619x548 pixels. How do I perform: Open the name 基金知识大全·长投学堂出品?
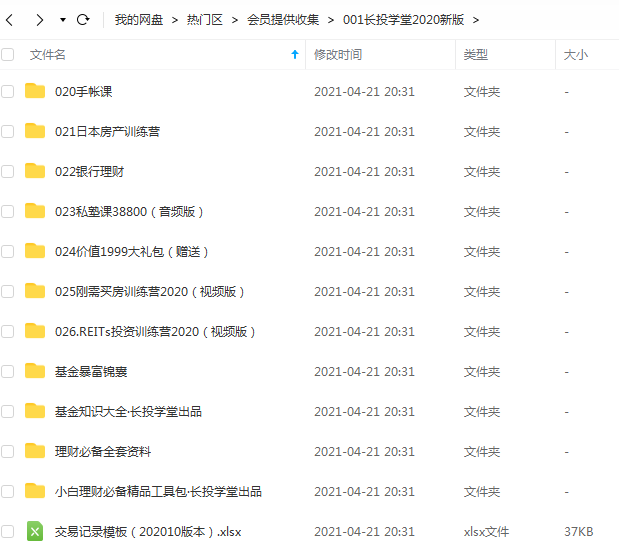[128, 411]
